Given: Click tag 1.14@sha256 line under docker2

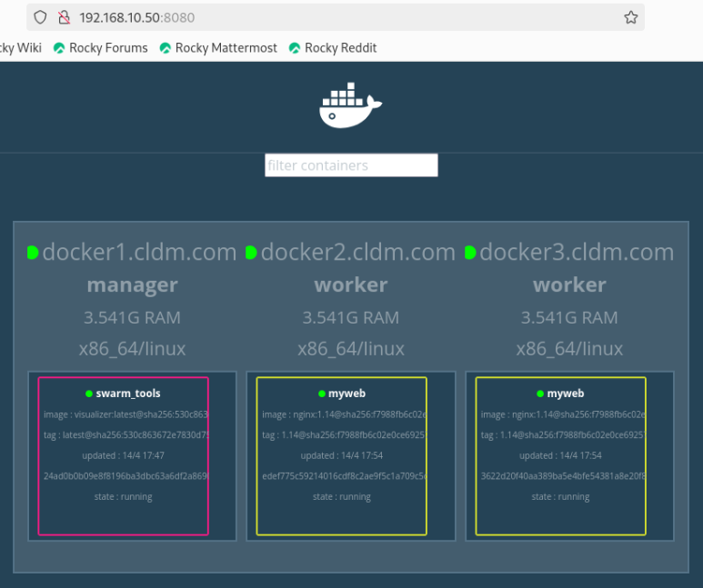Looking at the screenshot, I should tap(345, 434).
